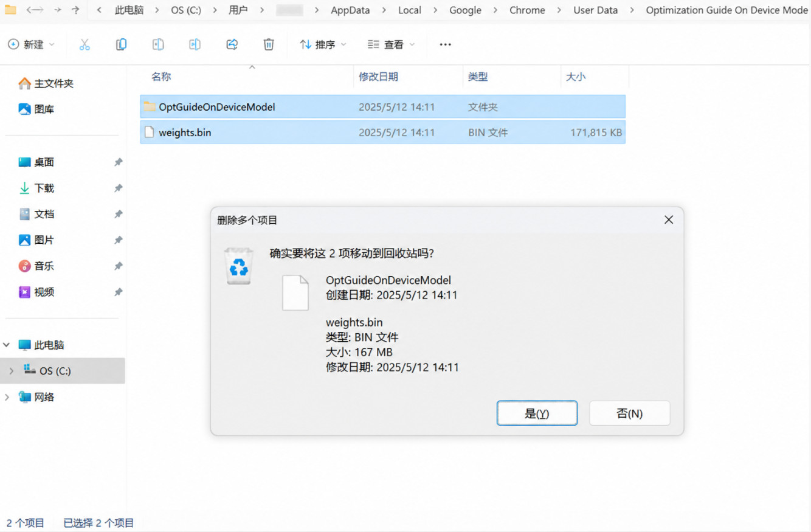Click the folder icon at address bar start
811x532 pixels.
coord(10,10)
